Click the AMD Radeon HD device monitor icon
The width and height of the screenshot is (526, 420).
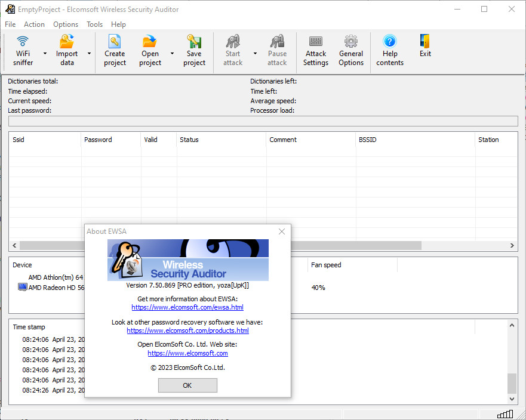click(22, 288)
